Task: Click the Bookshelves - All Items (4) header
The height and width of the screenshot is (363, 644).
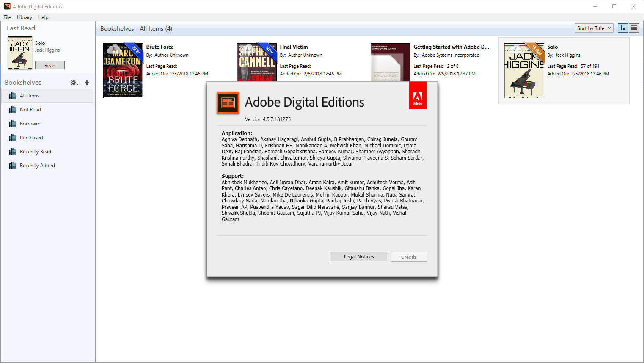Action: [x=136, y=29]
